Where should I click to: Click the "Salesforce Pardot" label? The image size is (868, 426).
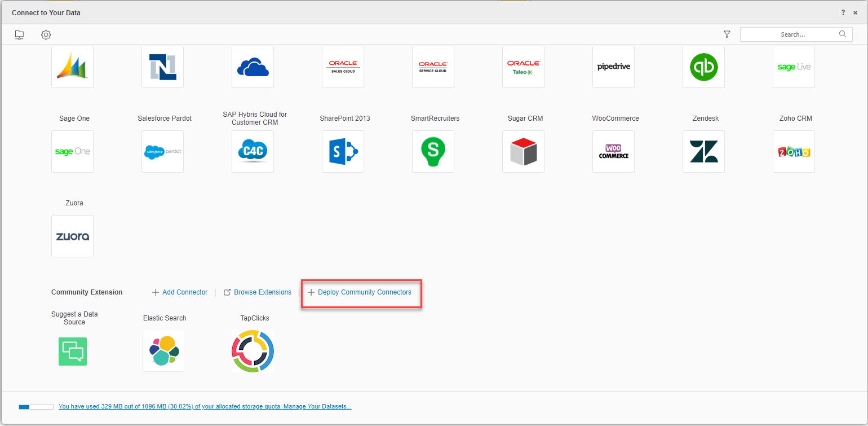(x=165, y=118)
